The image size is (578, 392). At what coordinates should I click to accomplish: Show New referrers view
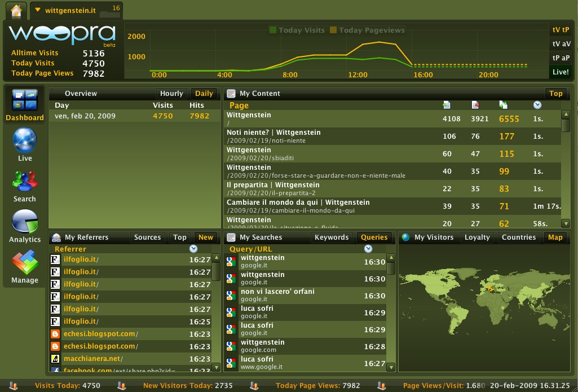pyautogui.click(x=206, y=237)
